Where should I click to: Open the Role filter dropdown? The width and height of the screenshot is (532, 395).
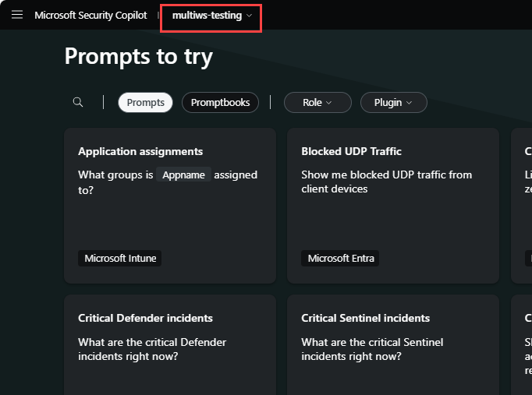(x=317, y=102)
